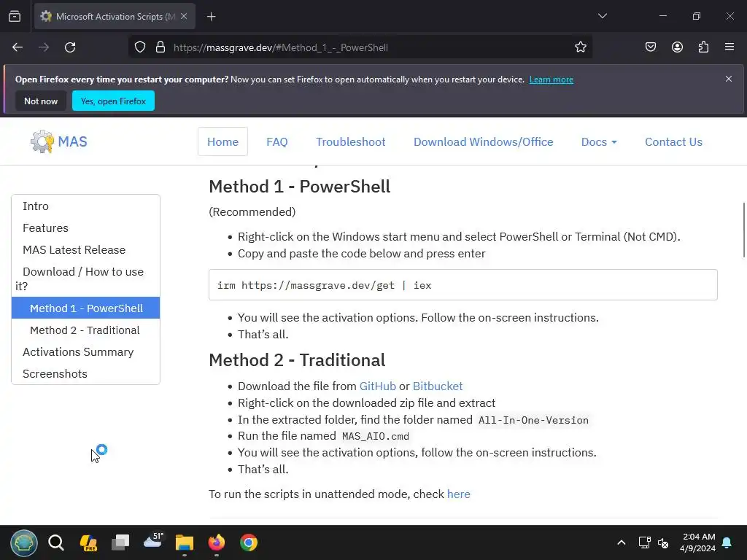Select Method 2 - Traditional sidebar item
The image size is (747, 560).
click(85, 330)
